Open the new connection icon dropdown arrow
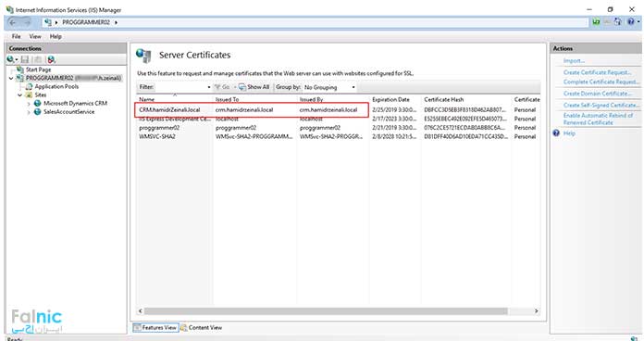Screen dimensions: 644x341 pos(17,60)
